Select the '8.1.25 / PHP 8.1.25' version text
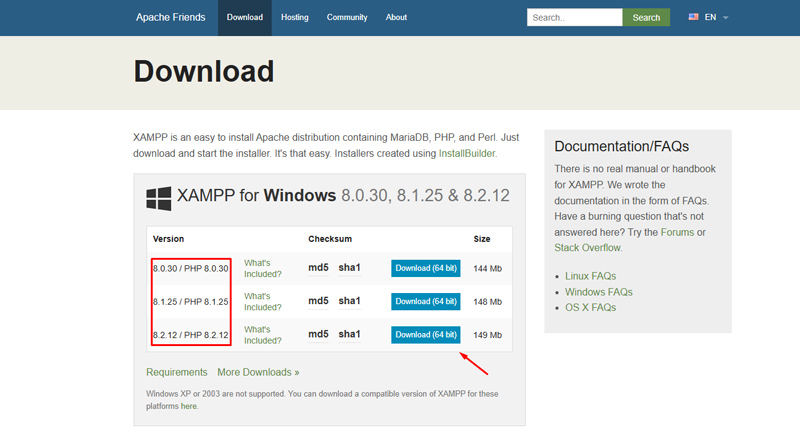The image size is (800, 432). (190, 301)
